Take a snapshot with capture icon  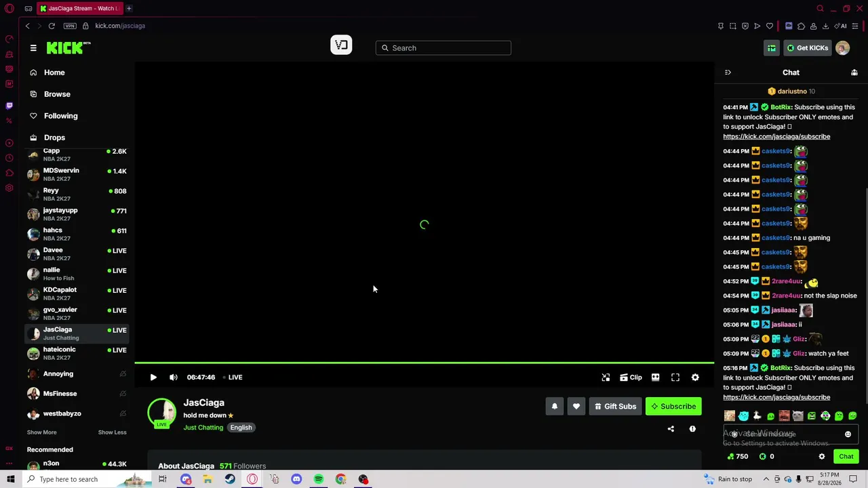(733, 26)
